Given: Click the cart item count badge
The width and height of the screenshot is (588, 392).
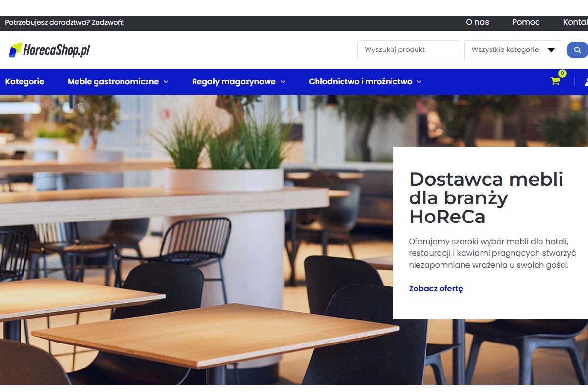Looking at the screenshot, I should (x=563, y=73).
